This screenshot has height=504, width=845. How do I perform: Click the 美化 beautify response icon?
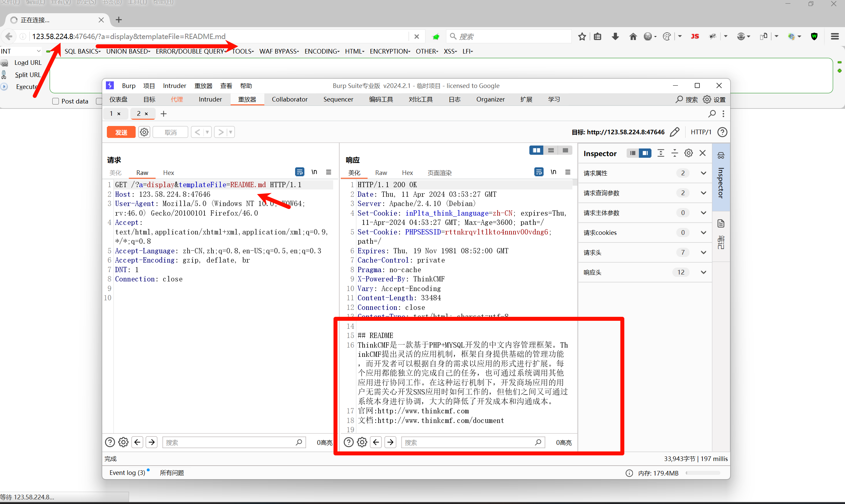[355, 172]
